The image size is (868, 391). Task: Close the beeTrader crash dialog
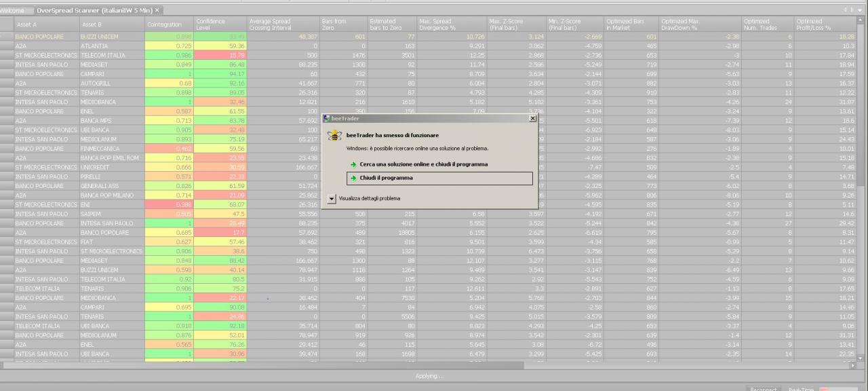[532, 118]
